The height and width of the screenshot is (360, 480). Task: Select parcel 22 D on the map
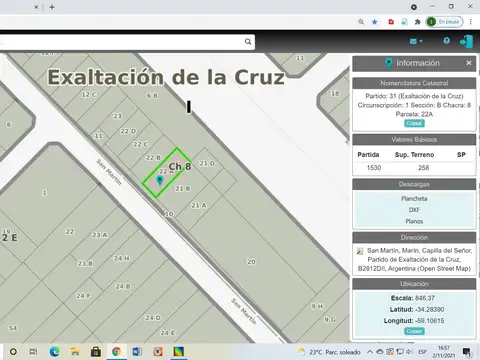(x=128, y=131)
